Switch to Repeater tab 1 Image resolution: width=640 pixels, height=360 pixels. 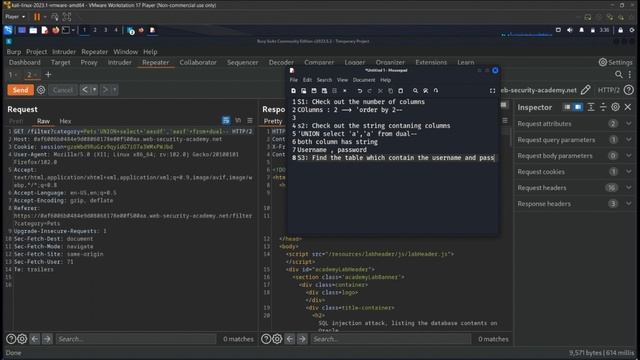(x=11, y=75)
